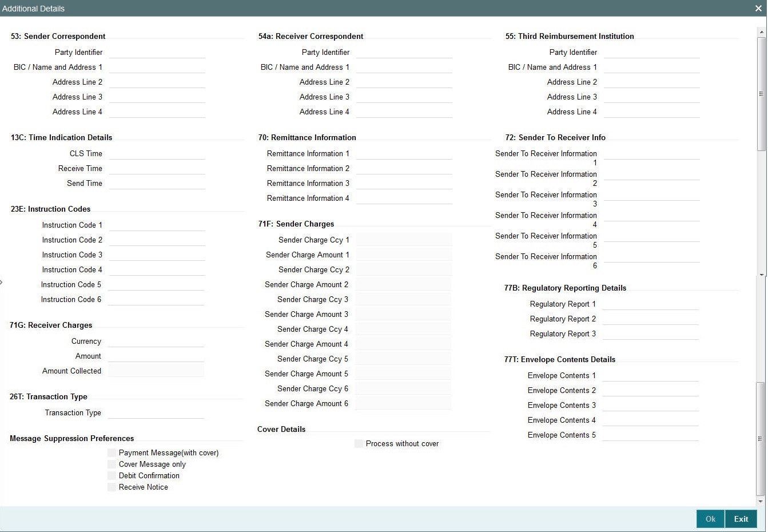This screenshot has width=768, height=532.
Task: Click Sender Charge Ccy 4 field
Action: (403, 329)
